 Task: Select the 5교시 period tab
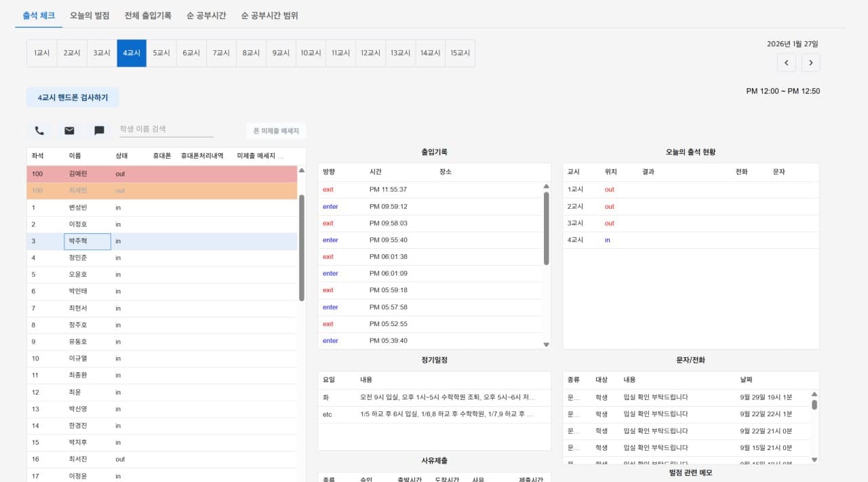point(161,53)
